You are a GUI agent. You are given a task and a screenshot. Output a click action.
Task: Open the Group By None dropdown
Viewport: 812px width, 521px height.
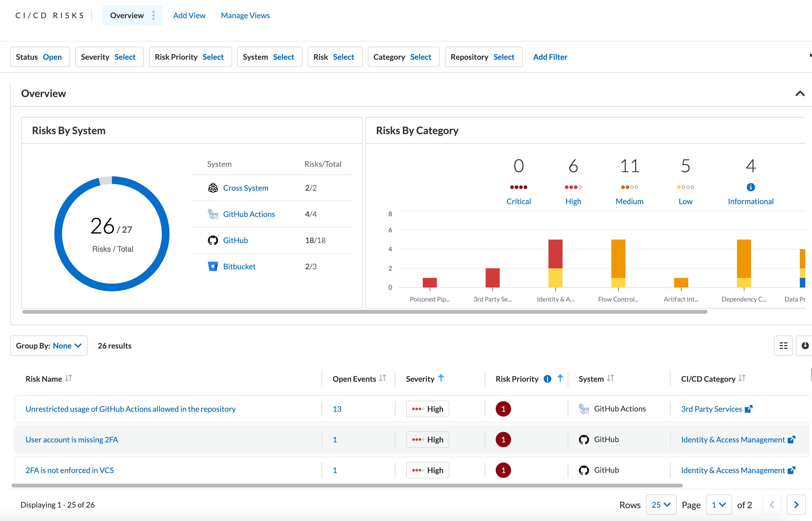(49, 346)
